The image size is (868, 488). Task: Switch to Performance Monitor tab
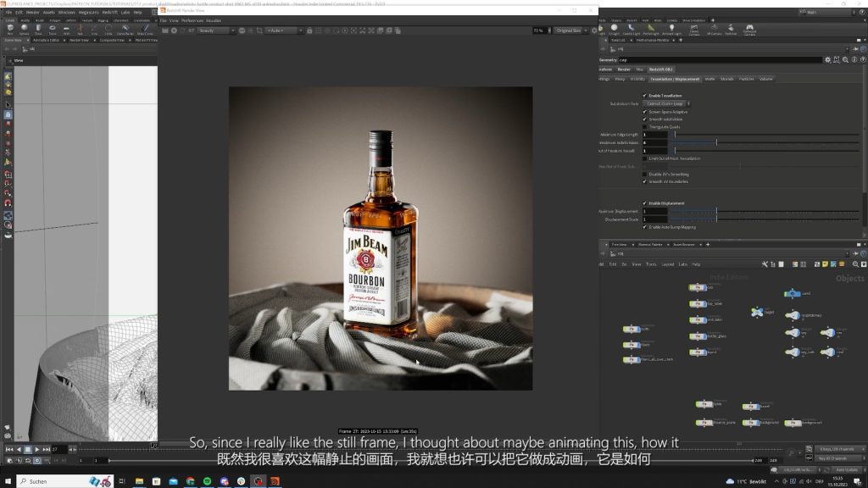point(652,40)
